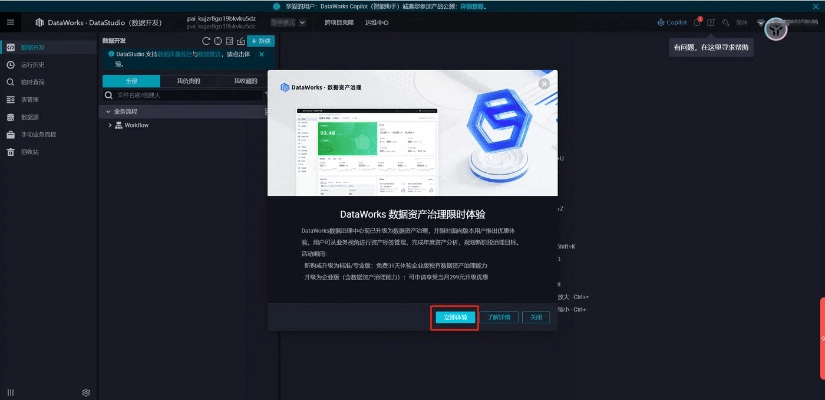Switch to the 全部 tab
Viewport: 825px width, 400px height.
[x=131, y=81]
